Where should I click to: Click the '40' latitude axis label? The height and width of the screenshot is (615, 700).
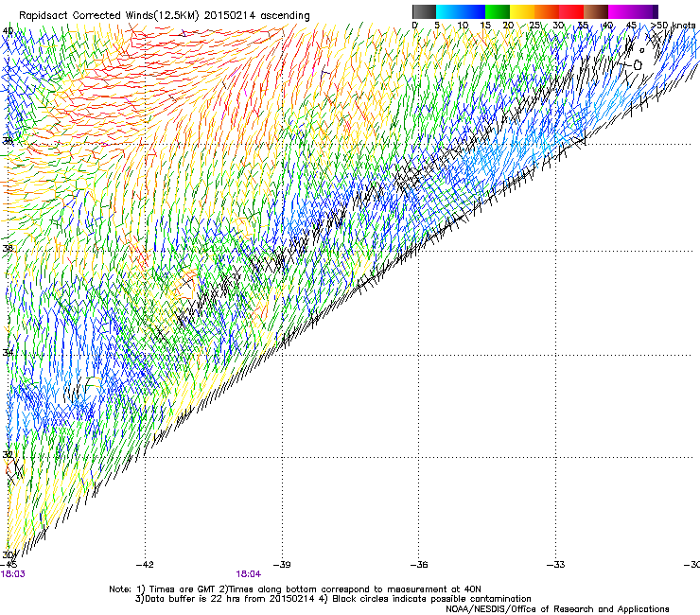[x=8, y=31]
